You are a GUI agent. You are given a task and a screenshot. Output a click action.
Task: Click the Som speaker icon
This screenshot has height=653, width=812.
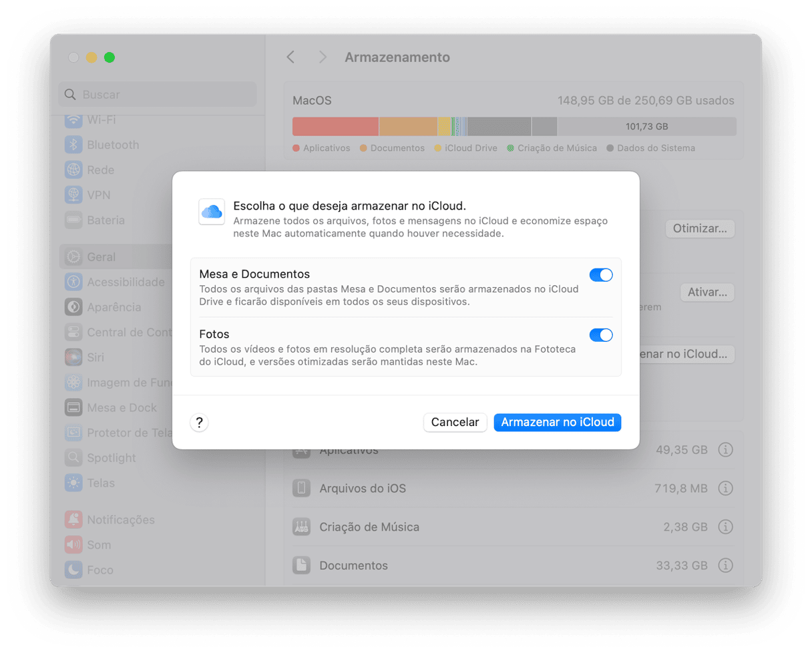point(73,545)
